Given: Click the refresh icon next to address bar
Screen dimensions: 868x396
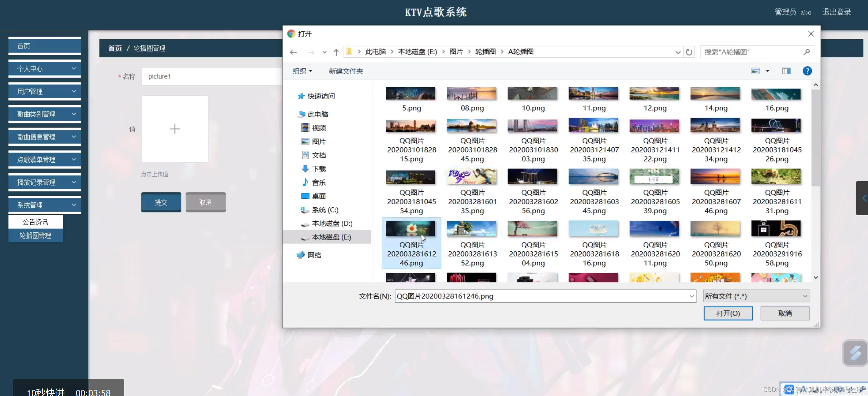Looking at the screenshot, I should coord(689,52).
